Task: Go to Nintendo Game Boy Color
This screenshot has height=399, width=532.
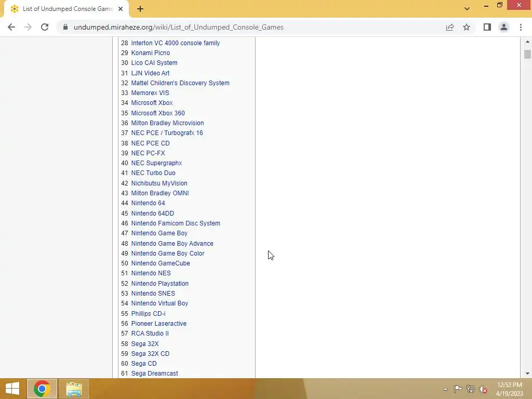Action: coord(168,254)
